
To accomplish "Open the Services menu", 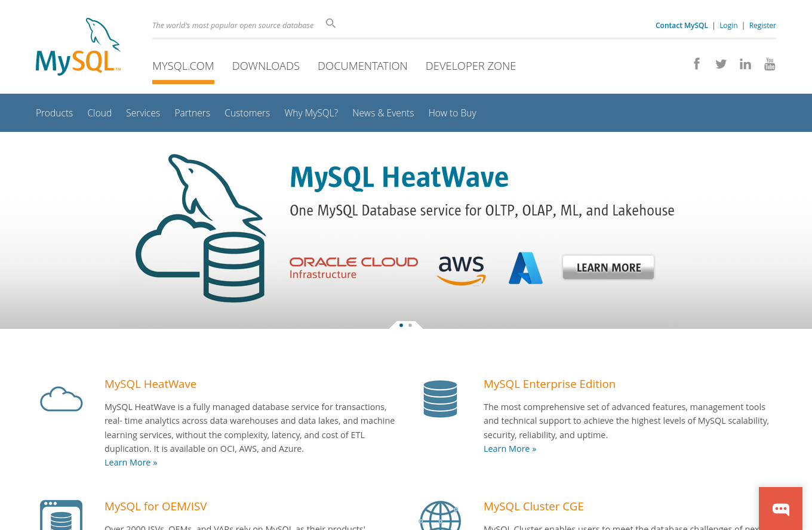I will (x=143, y=113).
